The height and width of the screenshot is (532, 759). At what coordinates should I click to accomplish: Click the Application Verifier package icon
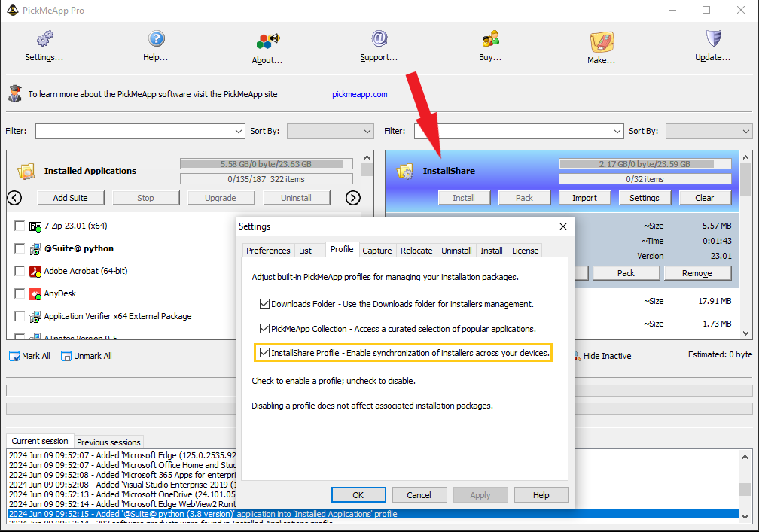pos(35,316)
